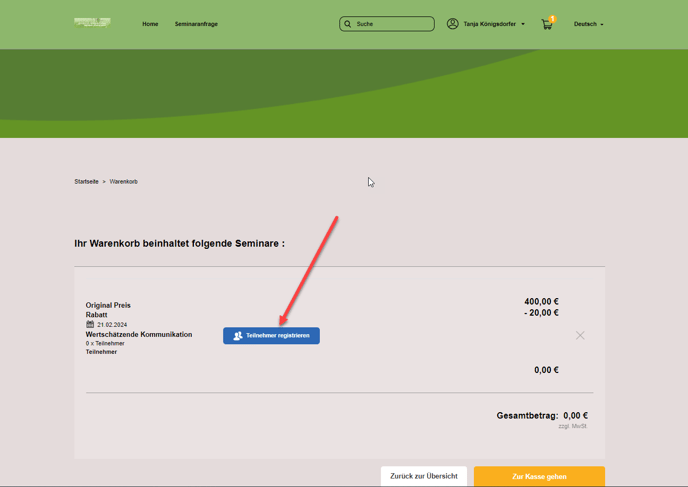This screenshot has width=688, height=487.
Task: Click the Wertschätzende Kommunikation seminar title
Action: pos(139,335)
